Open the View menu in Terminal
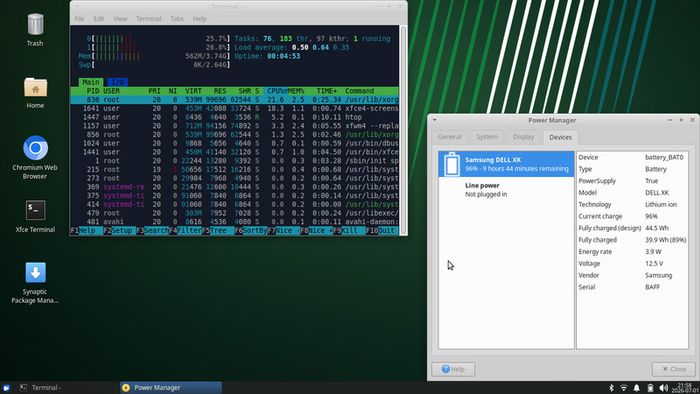Screen dimensions: 700x394 (120, 19)
